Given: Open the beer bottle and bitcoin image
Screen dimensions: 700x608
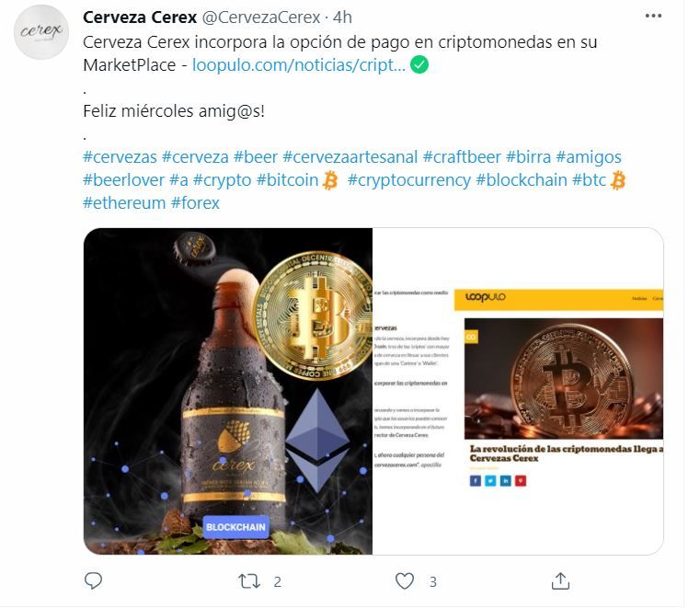Looking at the screenshot, I should point(228,392).
